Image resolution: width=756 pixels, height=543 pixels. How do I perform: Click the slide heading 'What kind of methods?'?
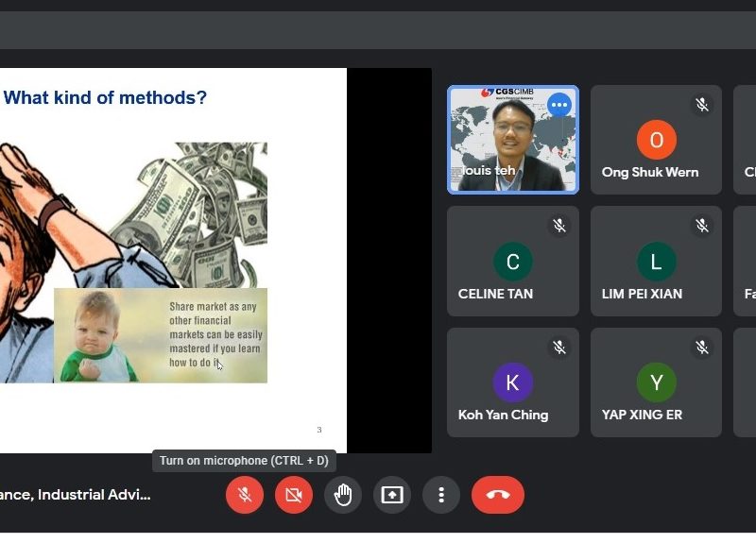tap(105, 97)
